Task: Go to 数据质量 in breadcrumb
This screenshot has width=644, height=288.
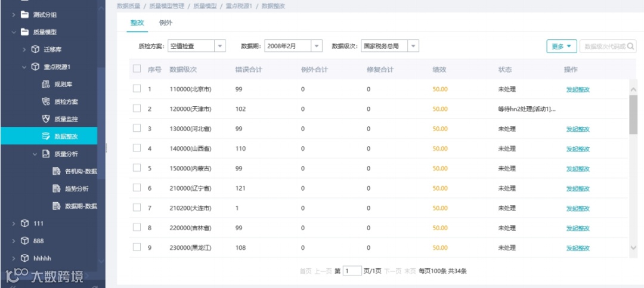Action: (x=129, y=6)
